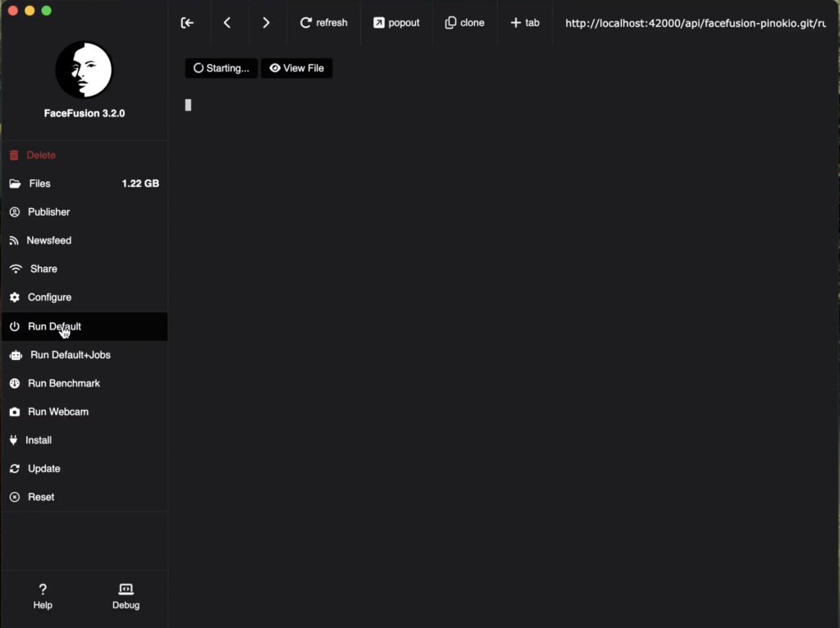Click the Install plug icon

[x=13, y=440]
